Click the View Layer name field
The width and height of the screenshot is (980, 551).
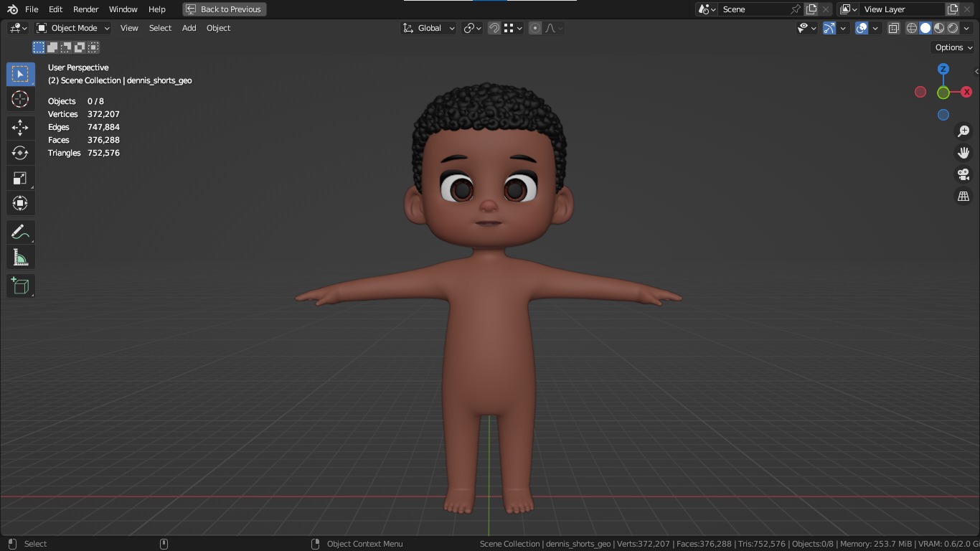(x=903, y=9)
